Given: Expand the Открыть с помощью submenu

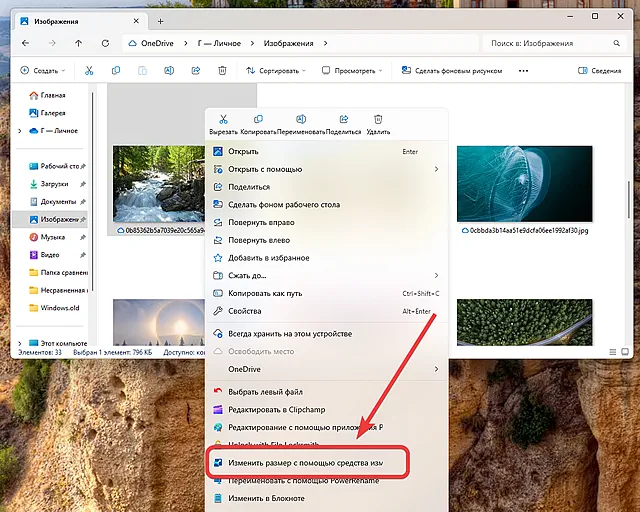Looking at the screenshot, I should tap(436, 169).
